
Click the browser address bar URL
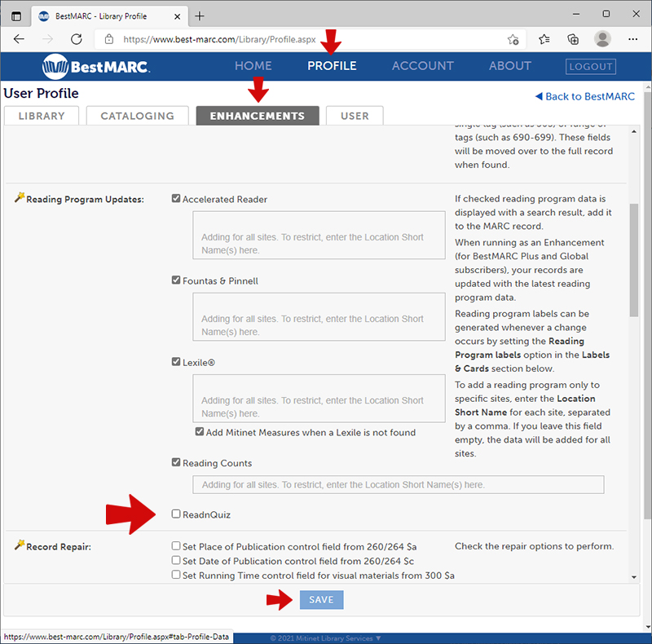click(219, 39)
